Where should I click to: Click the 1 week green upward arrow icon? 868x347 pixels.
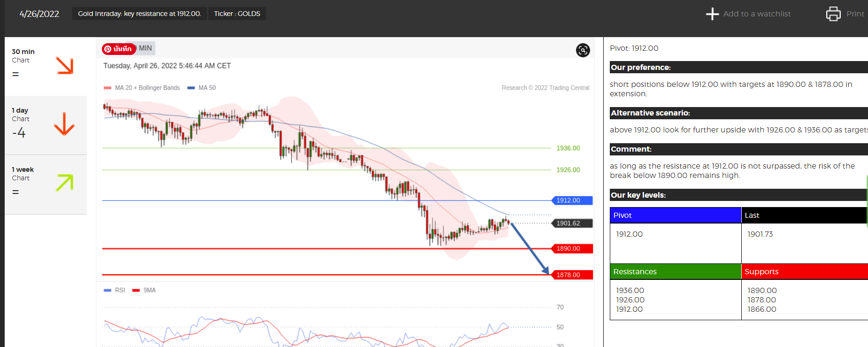click(65, 183)
